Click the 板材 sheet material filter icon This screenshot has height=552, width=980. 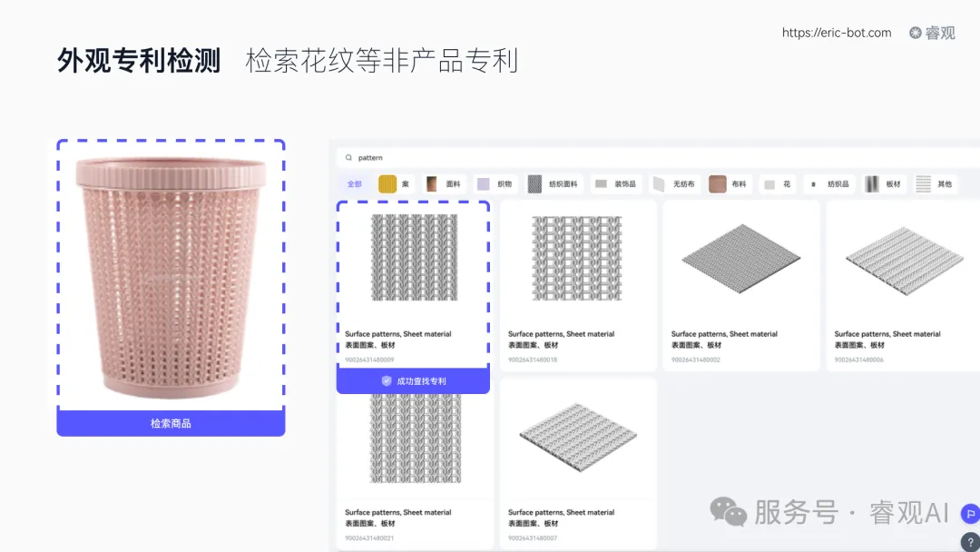[x=872, y=183]
